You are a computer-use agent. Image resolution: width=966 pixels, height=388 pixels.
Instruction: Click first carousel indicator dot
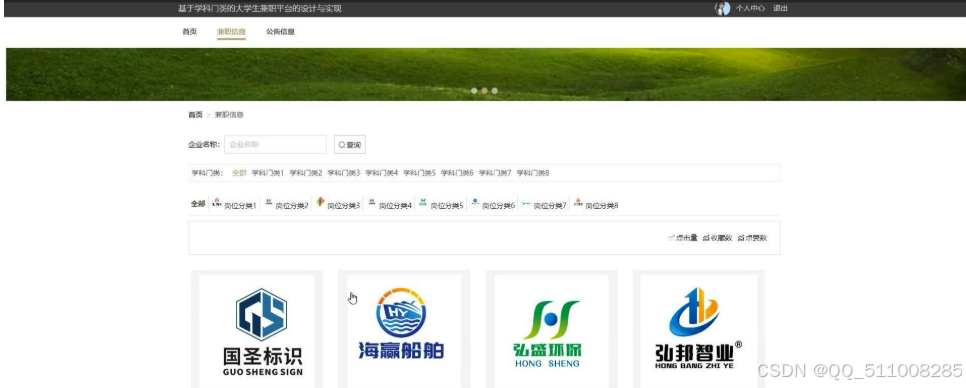474,91
